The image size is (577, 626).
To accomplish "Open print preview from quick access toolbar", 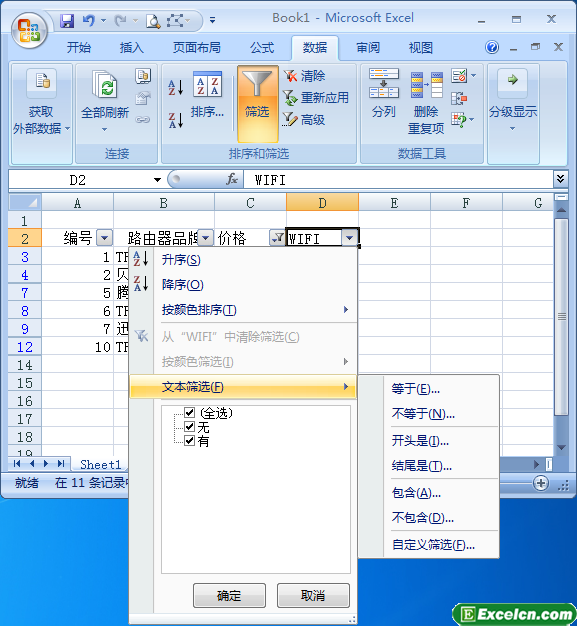I will [153, 21].
